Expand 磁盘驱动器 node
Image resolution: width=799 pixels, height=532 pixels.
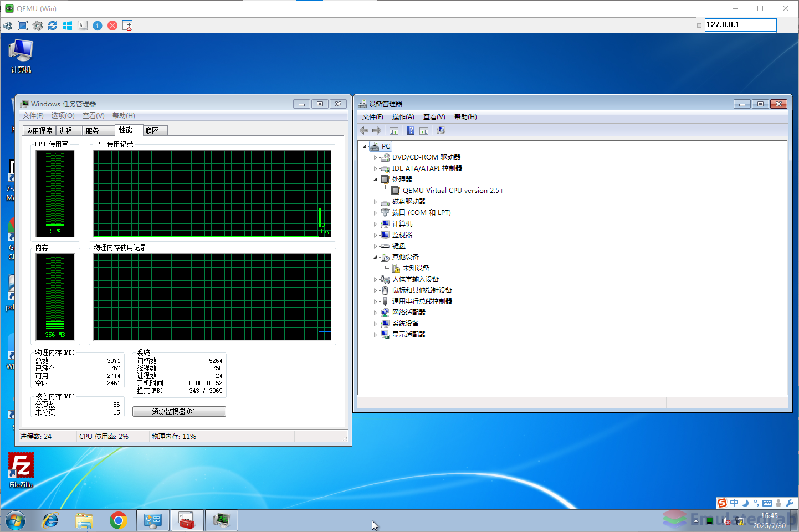(375, 202)
